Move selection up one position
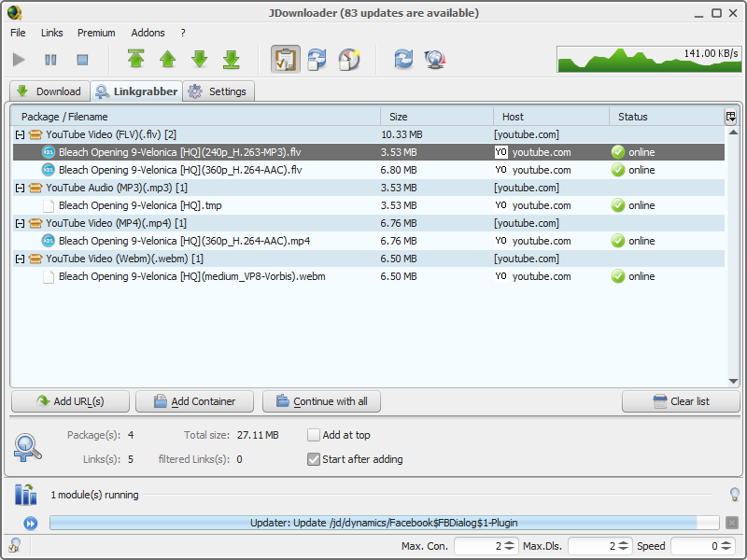Image resolution: width=747 pixels, height=560 pixels. coord(168,59)
